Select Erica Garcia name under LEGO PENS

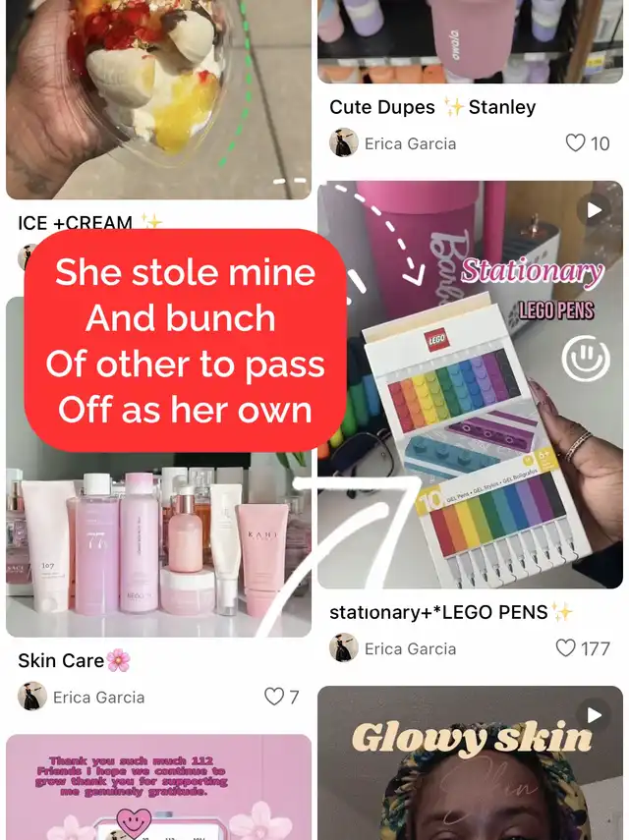411,648
